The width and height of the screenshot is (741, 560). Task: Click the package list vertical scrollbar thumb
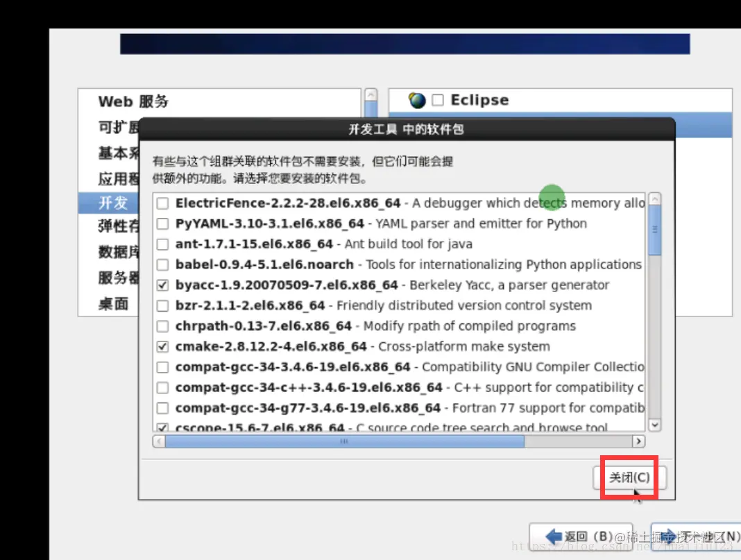click(654, 230)
